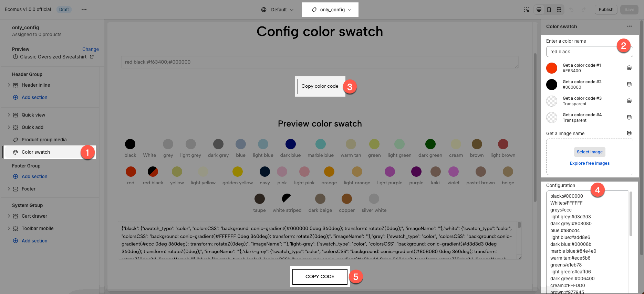
Task: Switch to desktop preview icon
Action: pyautogui.click(x=539, y=10)
